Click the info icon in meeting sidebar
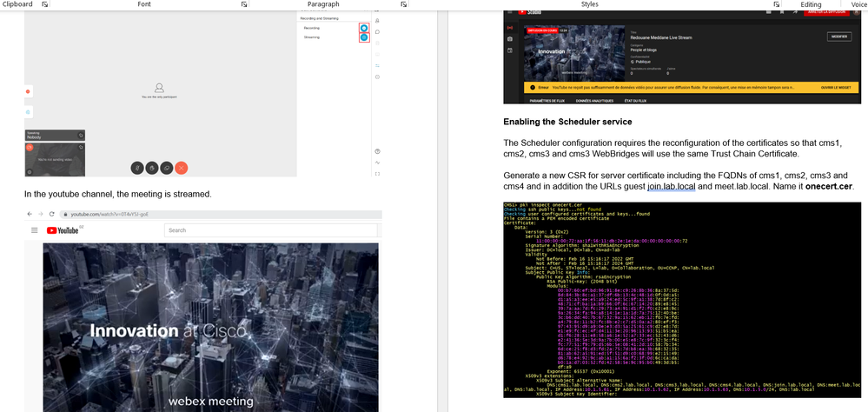 point(377,77)
